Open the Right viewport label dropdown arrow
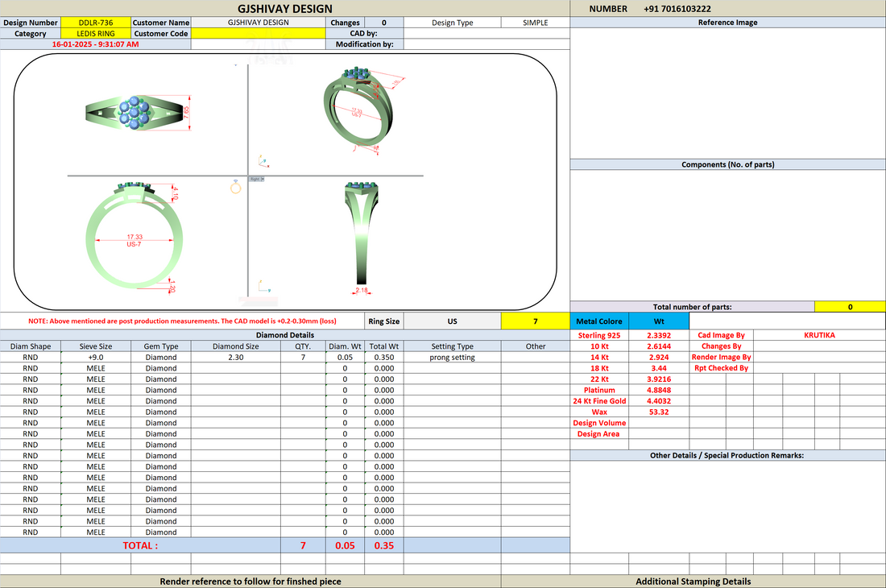The width and height of the screenshot is (886, 588). pos(263,179)
